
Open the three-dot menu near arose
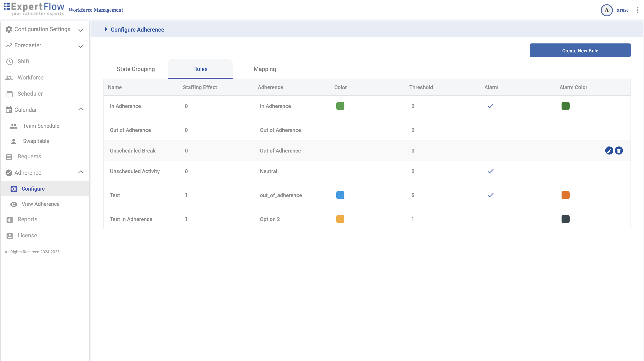click(637, 10)
